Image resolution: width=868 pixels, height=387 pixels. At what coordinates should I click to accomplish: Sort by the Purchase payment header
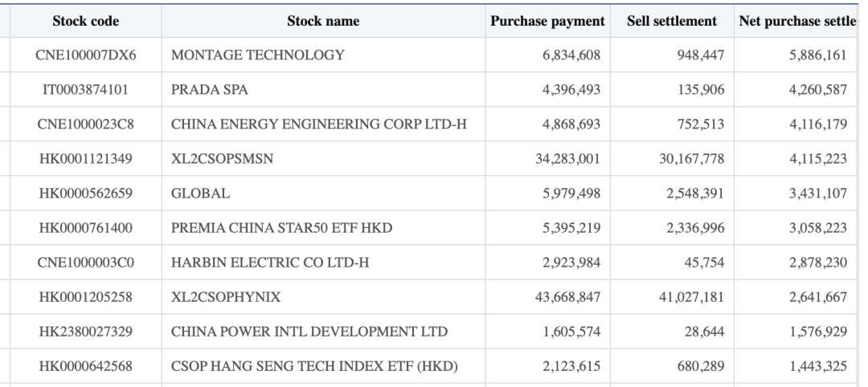tap(547, 21)
